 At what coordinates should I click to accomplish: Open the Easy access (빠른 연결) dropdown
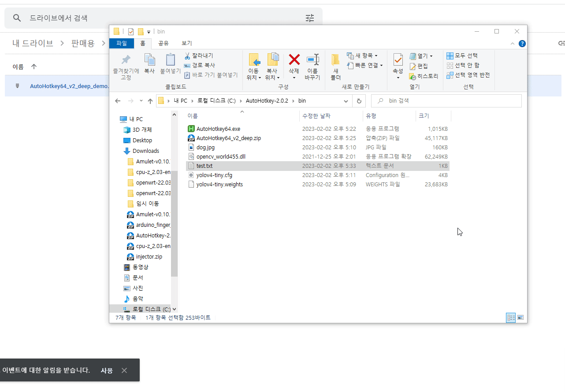364,65
